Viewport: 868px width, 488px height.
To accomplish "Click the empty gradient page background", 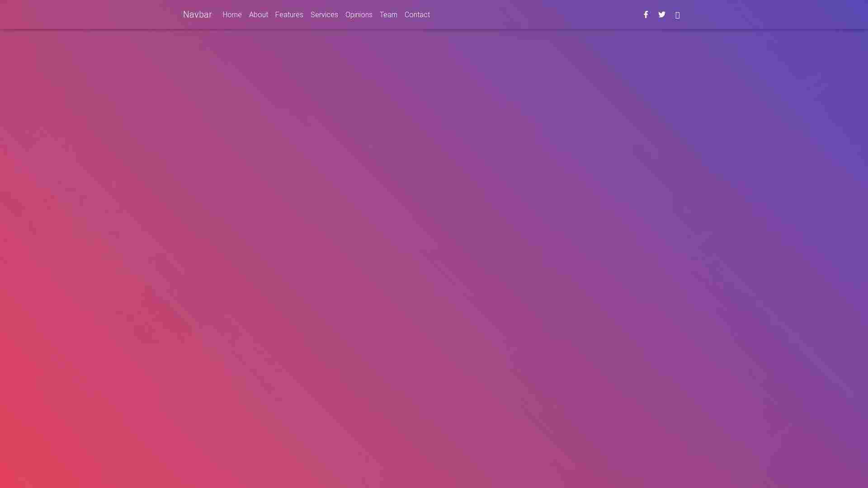I will [x=434, y=253].
